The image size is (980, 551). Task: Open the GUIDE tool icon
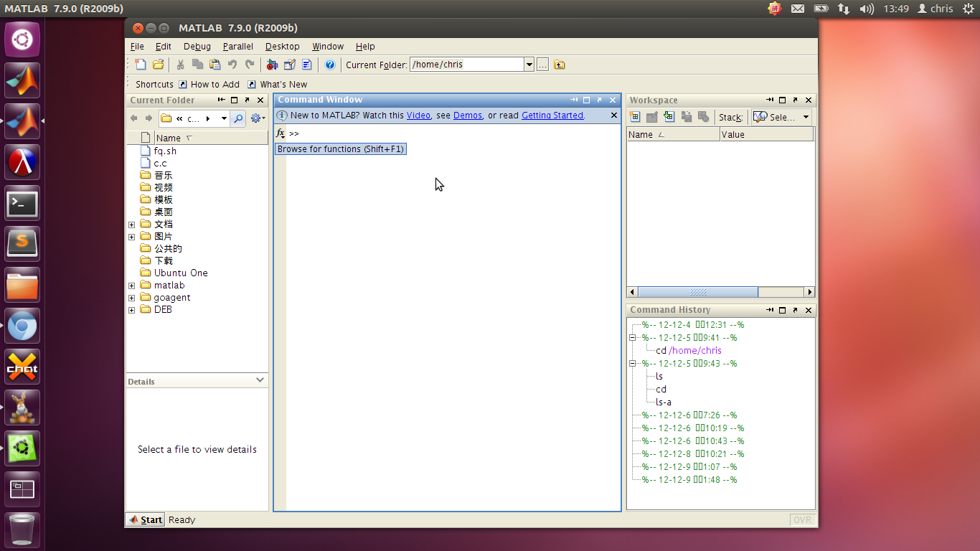[x=289, y=65]
